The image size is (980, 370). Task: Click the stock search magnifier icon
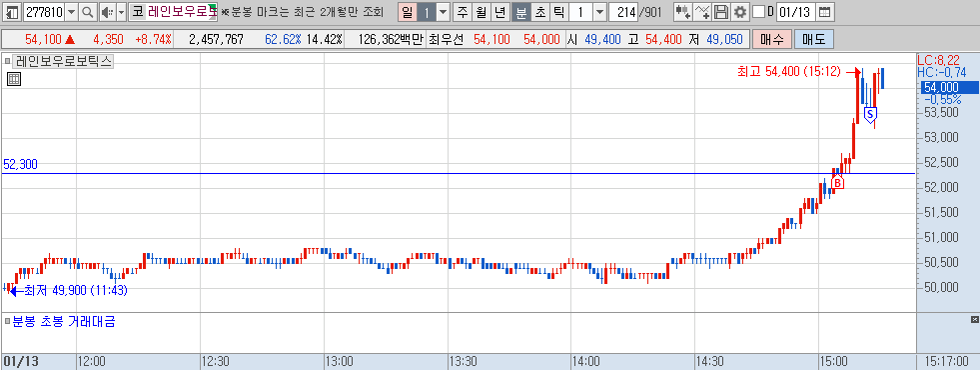[x=88, y=11]
